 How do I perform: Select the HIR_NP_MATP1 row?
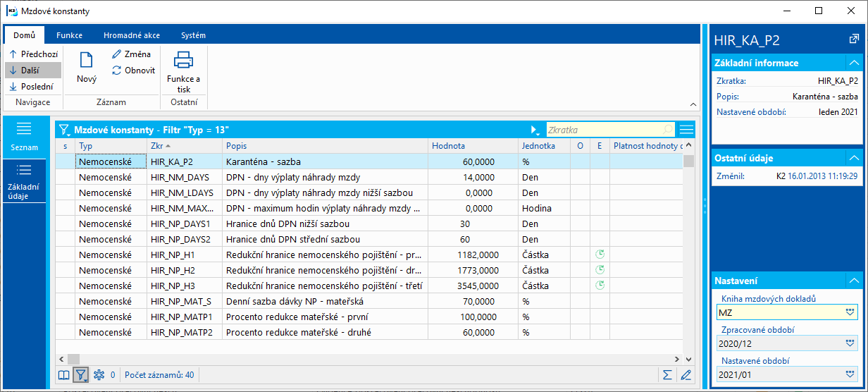coord(369,317)
